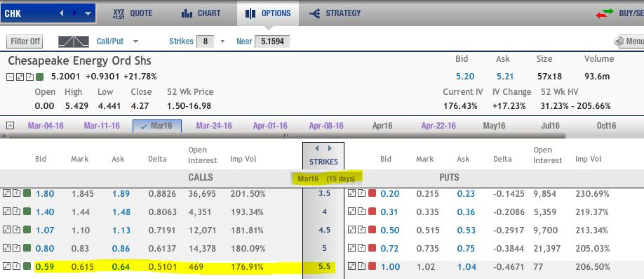Toggle the Filter Off button
Image resolution: width=644 pixels, height=279 pixels.
click(x=25, y=41)
